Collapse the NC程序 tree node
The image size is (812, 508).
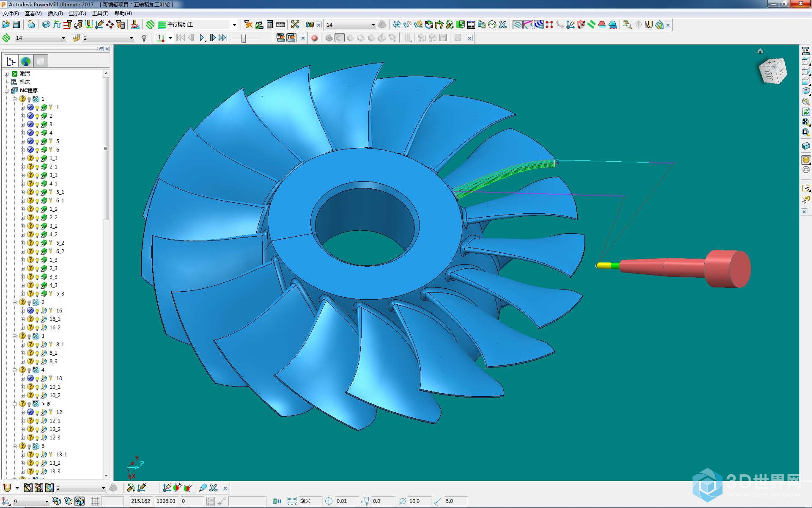[7, 91]
